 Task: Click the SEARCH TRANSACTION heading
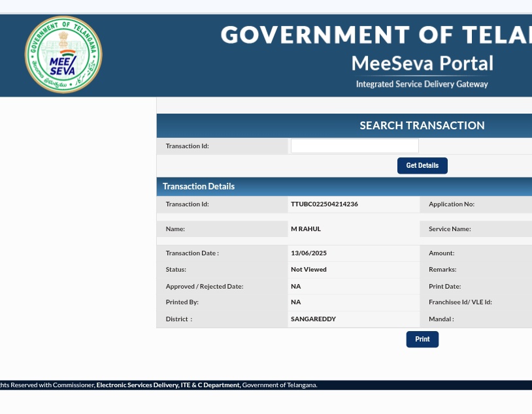422,125
